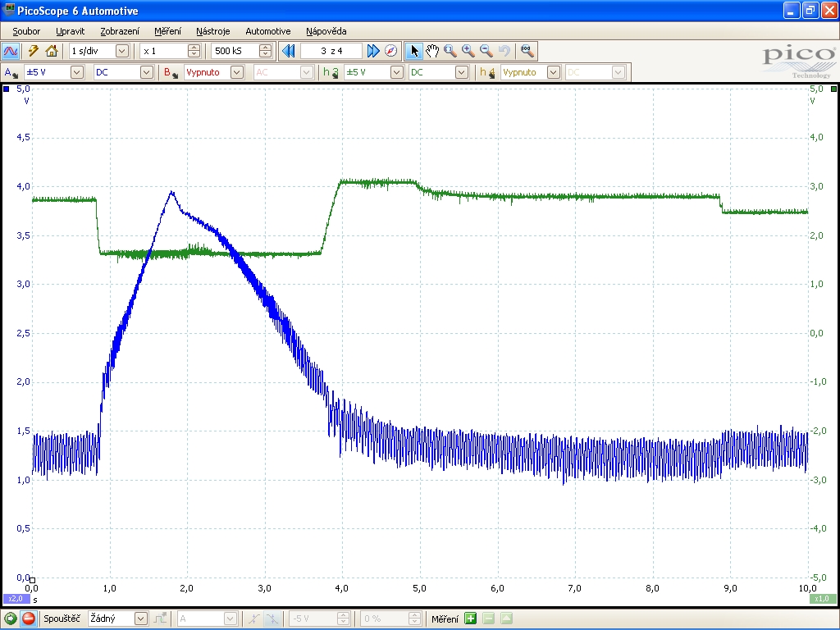Click the lightning bolt auto-setup icon

[x=34, y=51]
